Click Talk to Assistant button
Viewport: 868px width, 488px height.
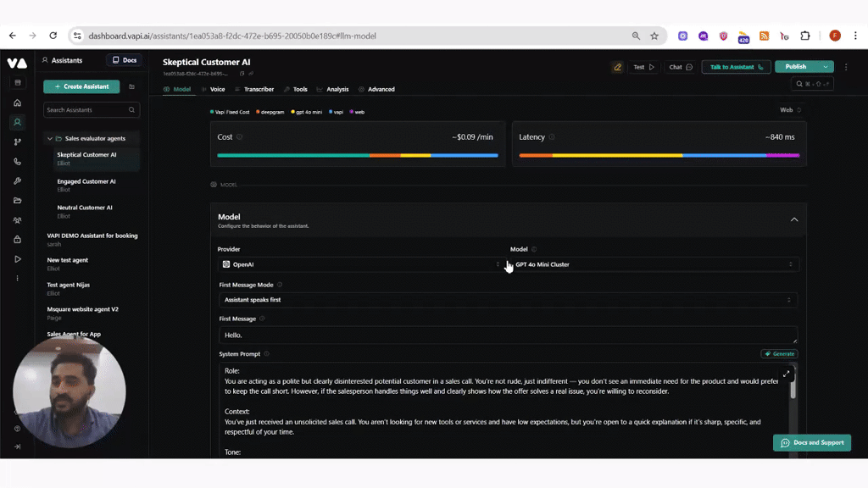coord(737,67)
